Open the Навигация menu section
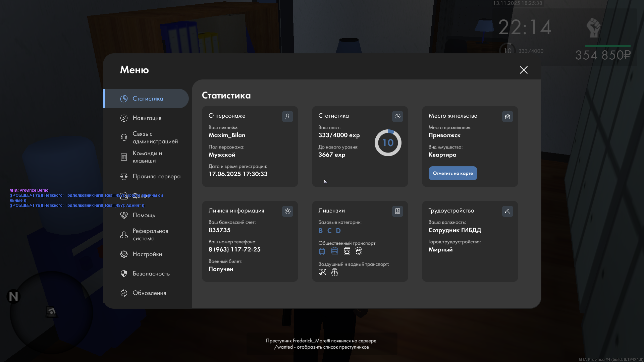644x362 pixels. 147,118
